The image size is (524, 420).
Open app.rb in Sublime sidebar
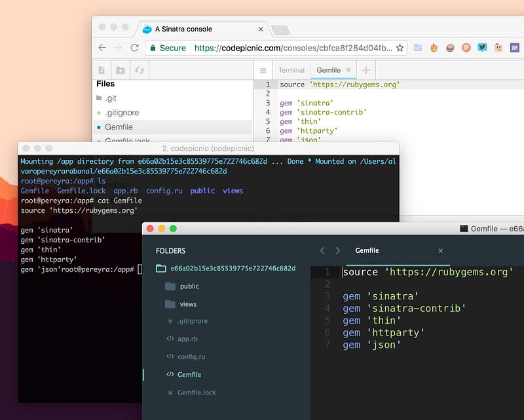187,339
